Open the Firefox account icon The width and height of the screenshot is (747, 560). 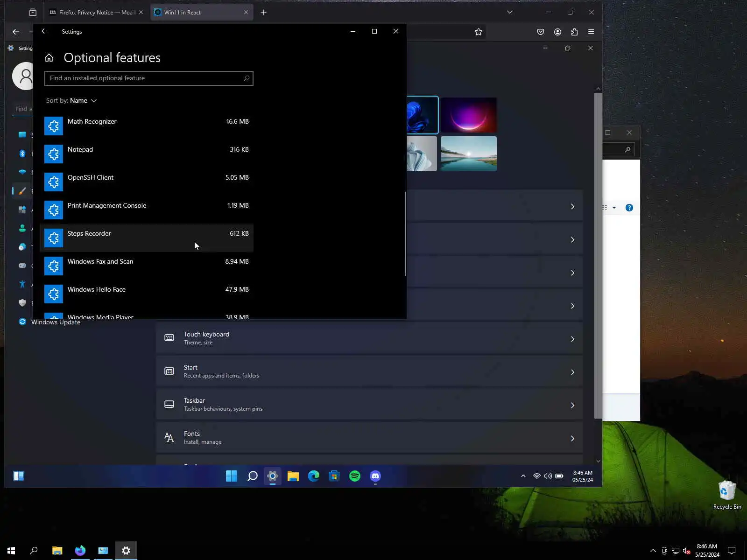click(557, 32)
